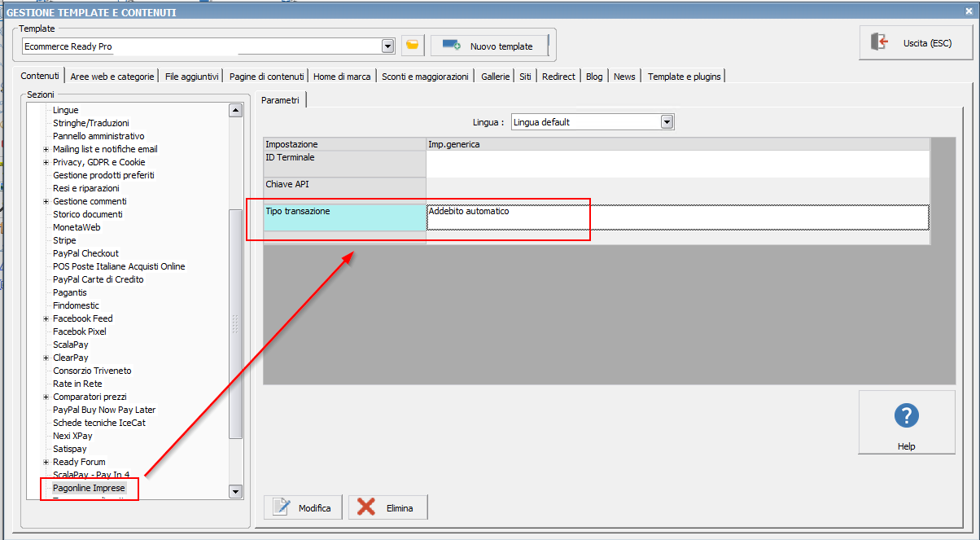Expand the Gestione commenti node
Image resolution: width=980 pixels, height=540 pixels.
pos(46,201)
